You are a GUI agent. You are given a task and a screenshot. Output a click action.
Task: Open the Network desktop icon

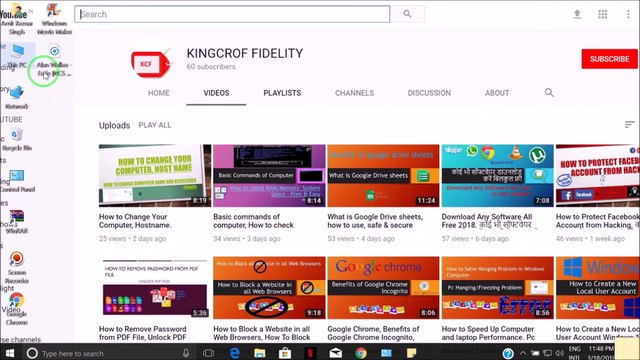[16, 97]
